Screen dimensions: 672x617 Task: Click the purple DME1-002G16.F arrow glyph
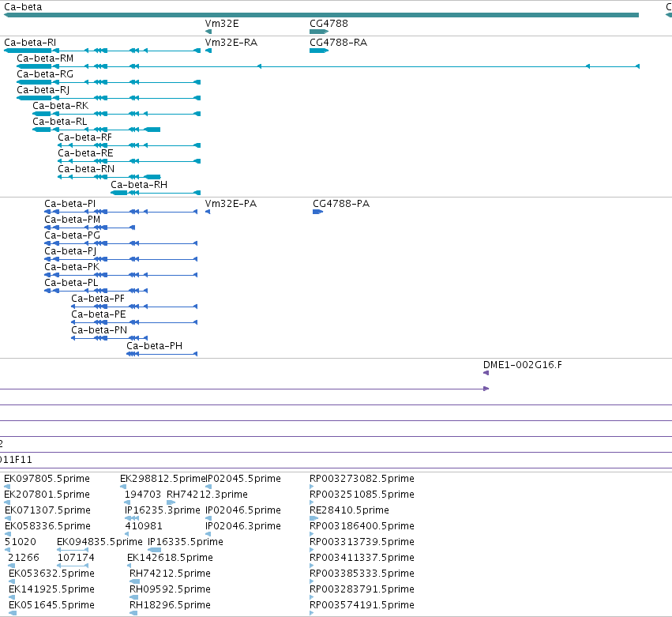[486, 373]
